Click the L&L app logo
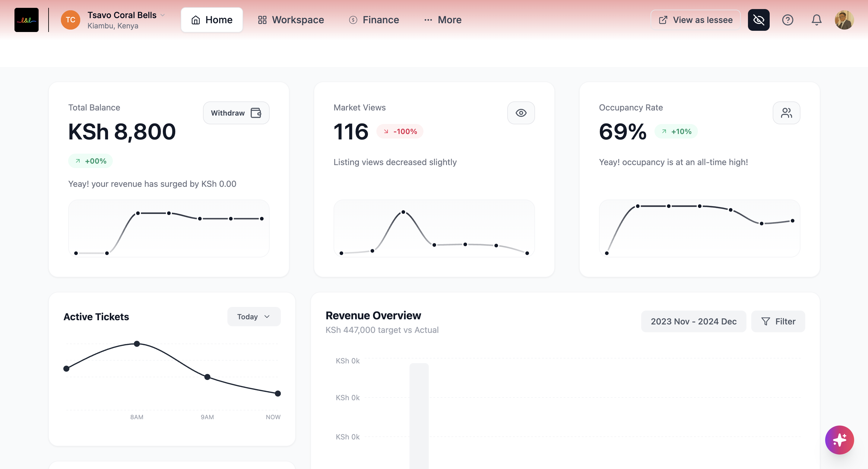The image size is (868, 469). coord(26,20)
